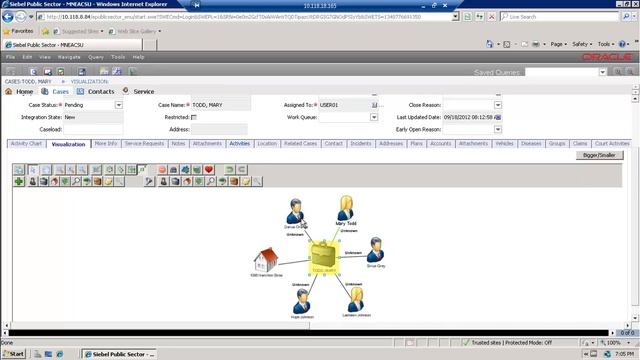The width and height of the screenshot is (640, 360).
Task: Toggle the Restricted checkbox
Action: pyautogui.click(x=194, y=117)
